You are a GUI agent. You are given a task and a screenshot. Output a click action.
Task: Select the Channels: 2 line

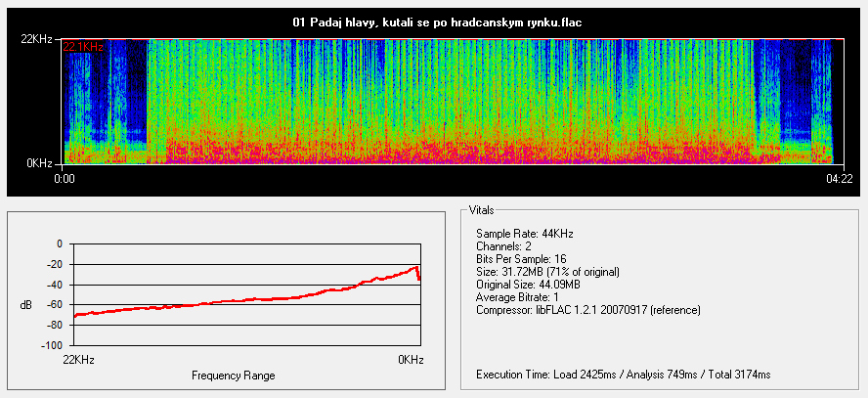point(503,246)
